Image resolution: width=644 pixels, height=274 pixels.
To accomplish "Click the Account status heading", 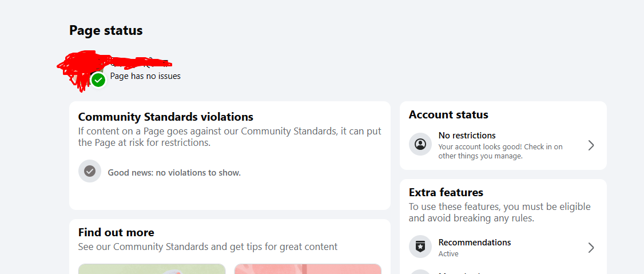I will point(448,114).
